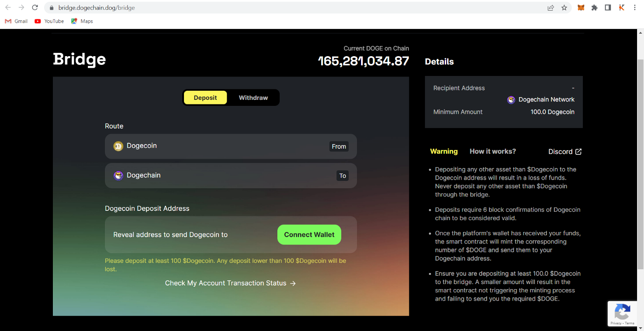This screenshot has width=644, height=331.
Task: Select the Dogechain route row
Action: click(231, 175)
